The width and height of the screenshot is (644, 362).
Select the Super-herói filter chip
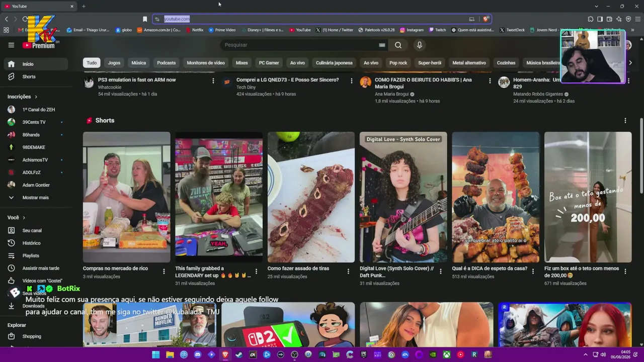point(430,63)
